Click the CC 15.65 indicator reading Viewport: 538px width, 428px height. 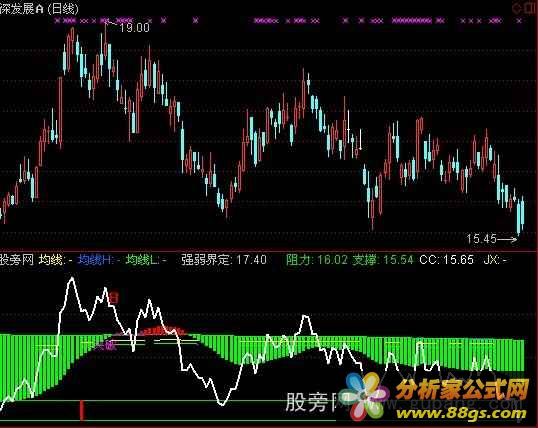tap(446, 259)
